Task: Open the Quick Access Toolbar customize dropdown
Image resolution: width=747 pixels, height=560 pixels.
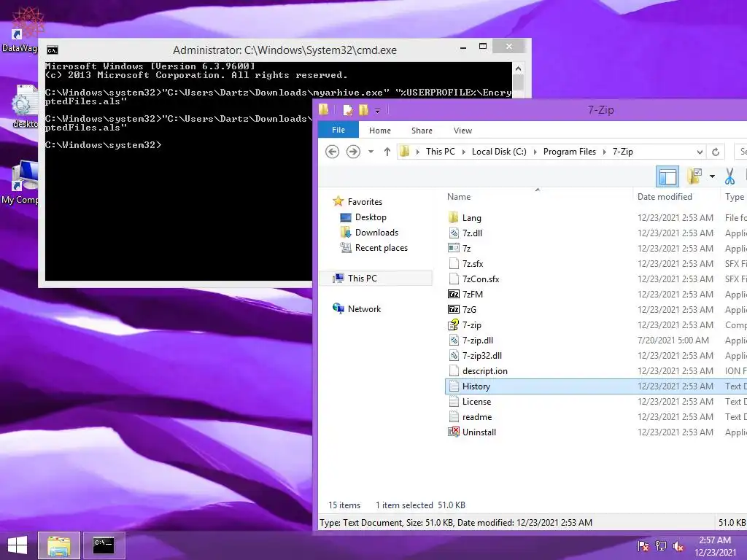Action: coord(377,111)
